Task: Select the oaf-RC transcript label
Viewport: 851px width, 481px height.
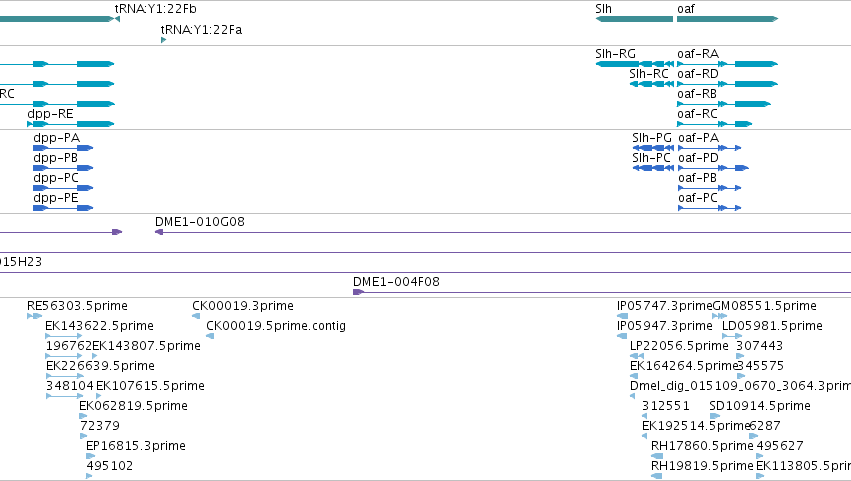Action: (697, 114)
